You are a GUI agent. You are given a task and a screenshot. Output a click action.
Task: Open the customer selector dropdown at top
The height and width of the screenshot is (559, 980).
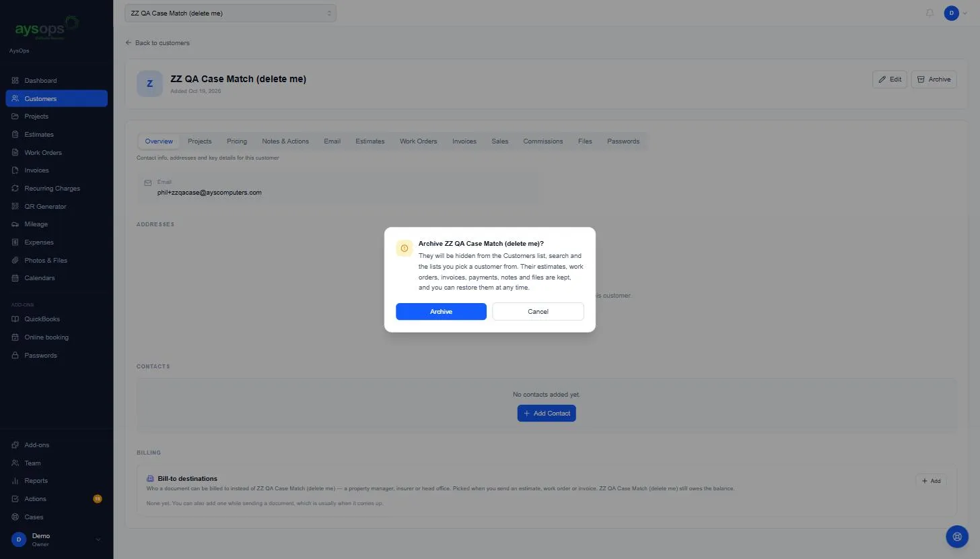coord(230,13)
